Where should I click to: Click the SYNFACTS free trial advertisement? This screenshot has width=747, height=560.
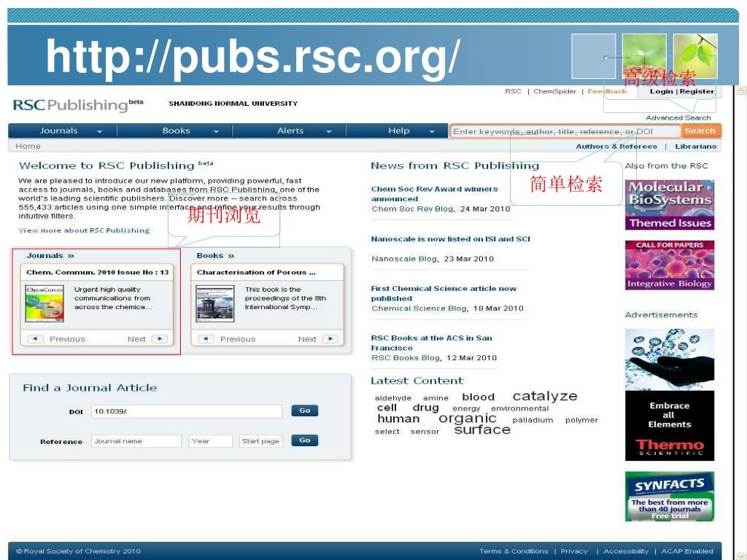(670, 496)
